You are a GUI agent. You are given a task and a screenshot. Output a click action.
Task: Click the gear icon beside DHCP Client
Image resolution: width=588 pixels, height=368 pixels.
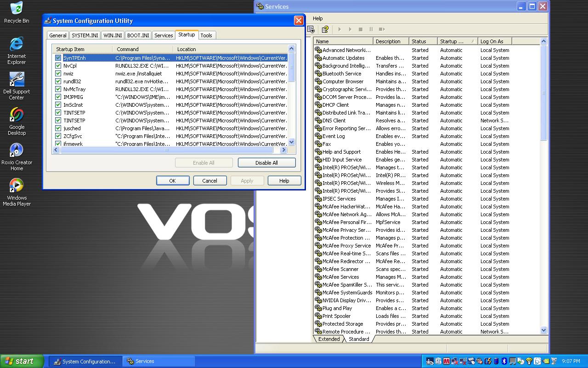318,105
